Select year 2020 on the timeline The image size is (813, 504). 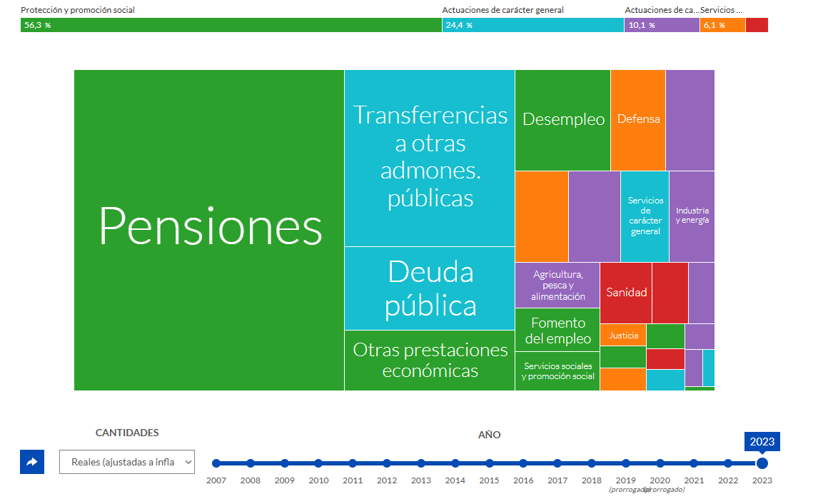(660, 463)
